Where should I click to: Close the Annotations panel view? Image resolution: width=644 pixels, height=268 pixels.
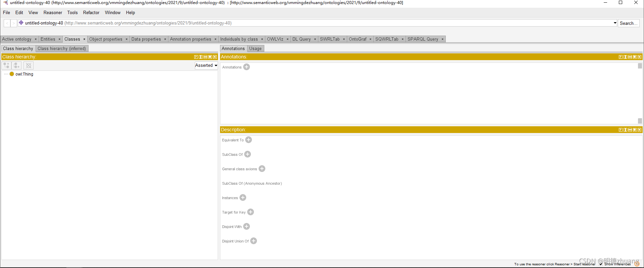tap(640, 57)
